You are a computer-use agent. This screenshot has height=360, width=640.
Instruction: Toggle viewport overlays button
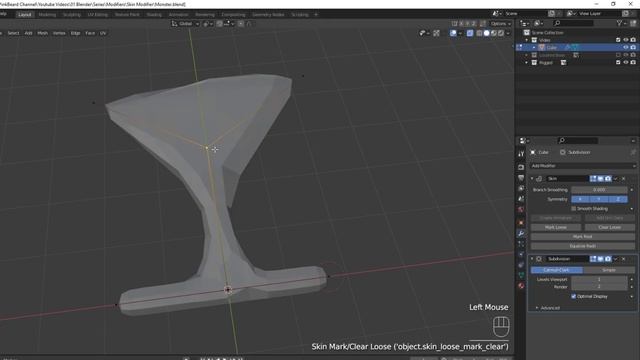pos(453,33)
